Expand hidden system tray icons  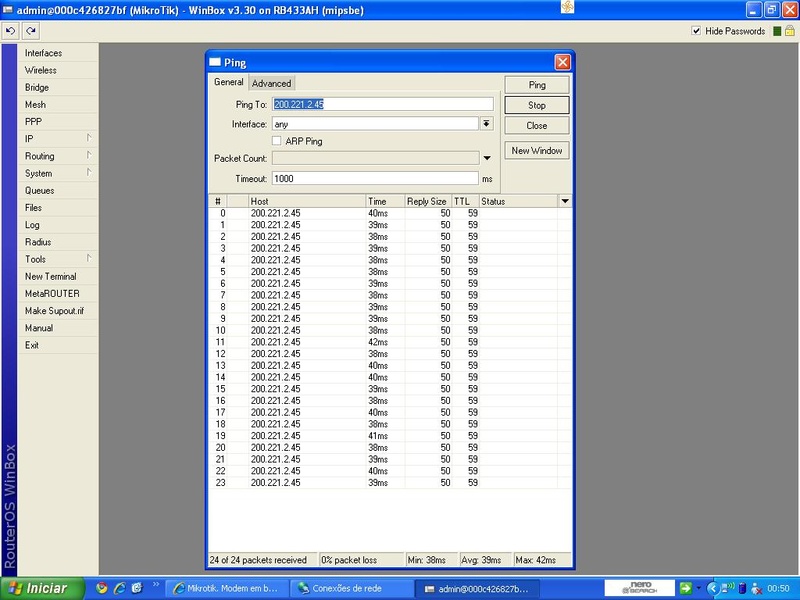712,588
